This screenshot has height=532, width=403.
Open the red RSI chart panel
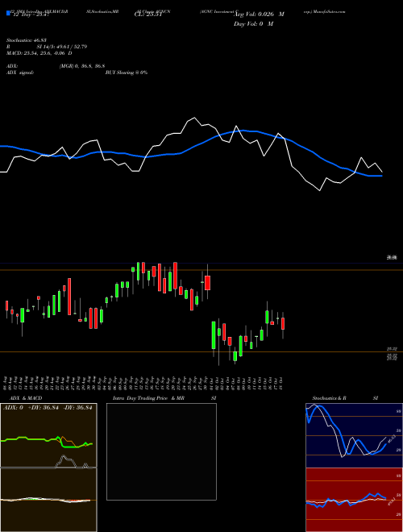click(x=354, y=500)
